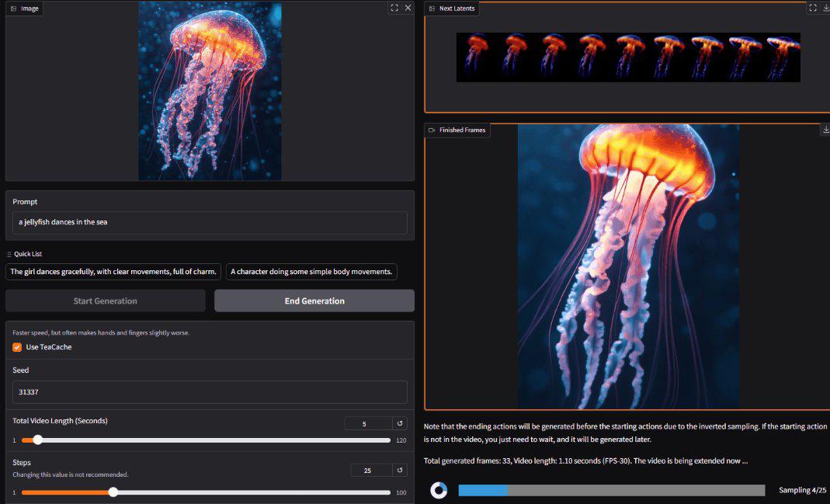The width and height of the screenshot is (830, 504).
Task: Click the Total Video Length slider handle
Action: click(37, 440)
